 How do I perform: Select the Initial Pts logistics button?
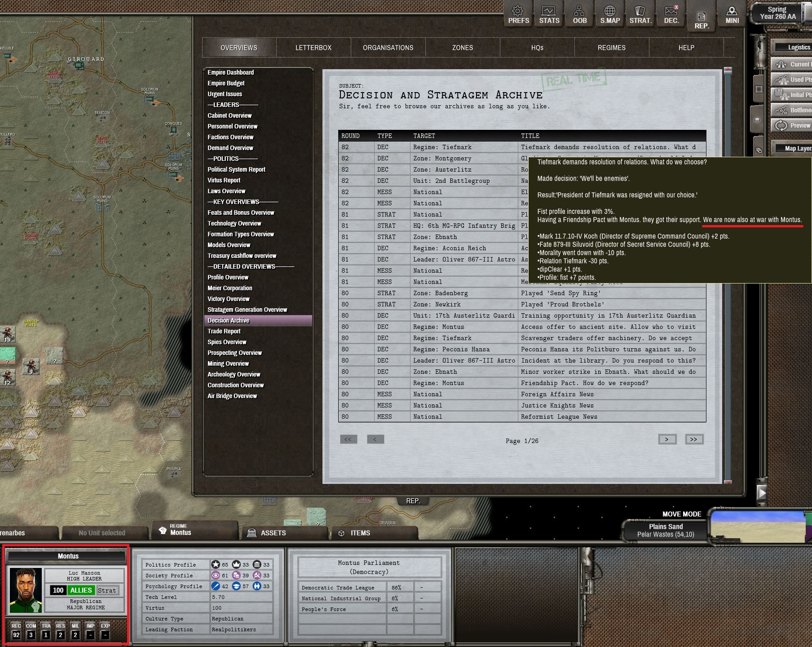(791, 95)
